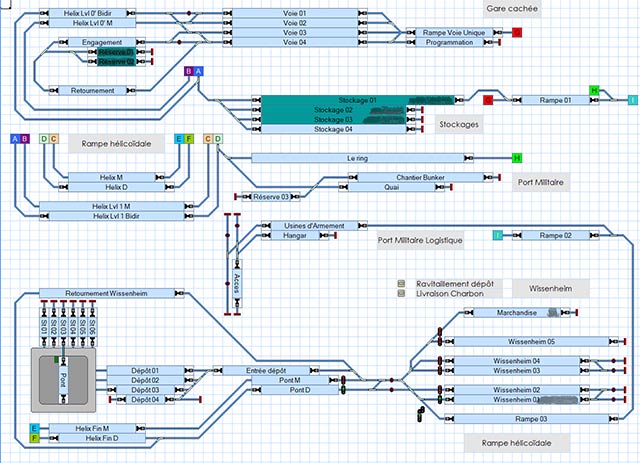
Task: Click the Gare cachée label
Action: click(512, 9)
